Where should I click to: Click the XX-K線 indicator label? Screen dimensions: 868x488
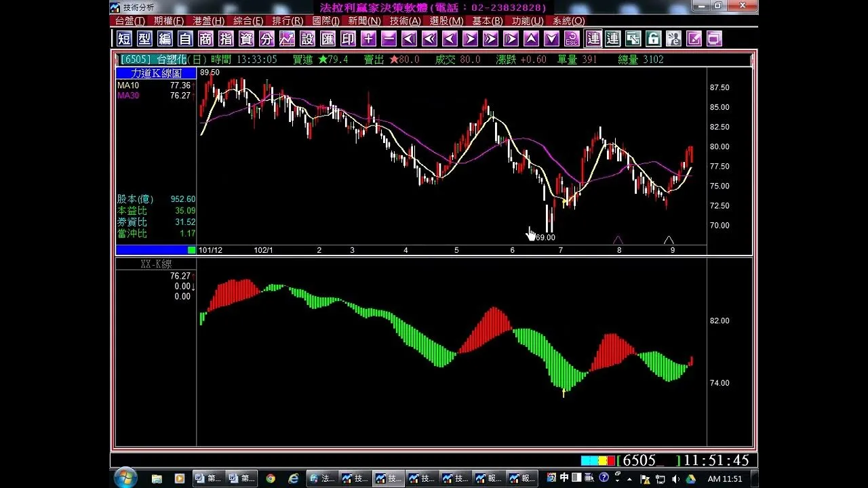click(x=156, y=264)
